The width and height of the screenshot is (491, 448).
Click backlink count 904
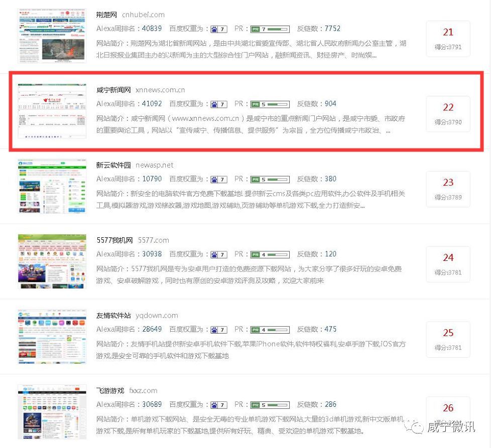tap(330, 103)
